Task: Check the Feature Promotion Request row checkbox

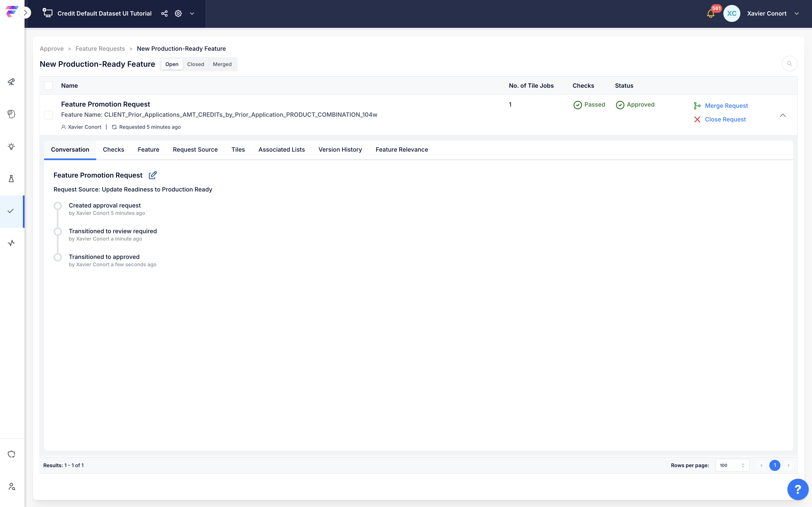Action: (x=48, y=115)
